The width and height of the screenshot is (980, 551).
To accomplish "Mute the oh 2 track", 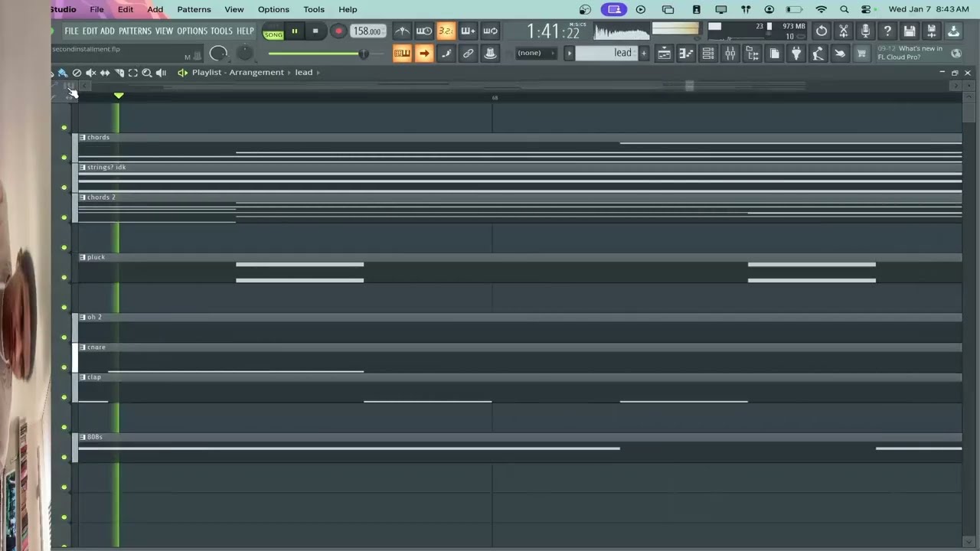I will tap(64, 337).
